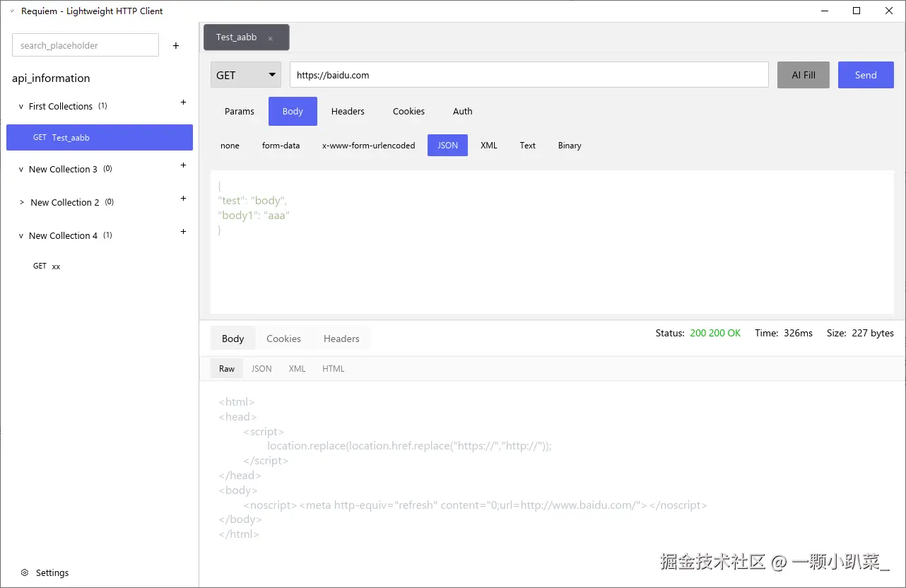The image size is (906, 588).
Task: Switch response view to XML
Action: point(297,369)
